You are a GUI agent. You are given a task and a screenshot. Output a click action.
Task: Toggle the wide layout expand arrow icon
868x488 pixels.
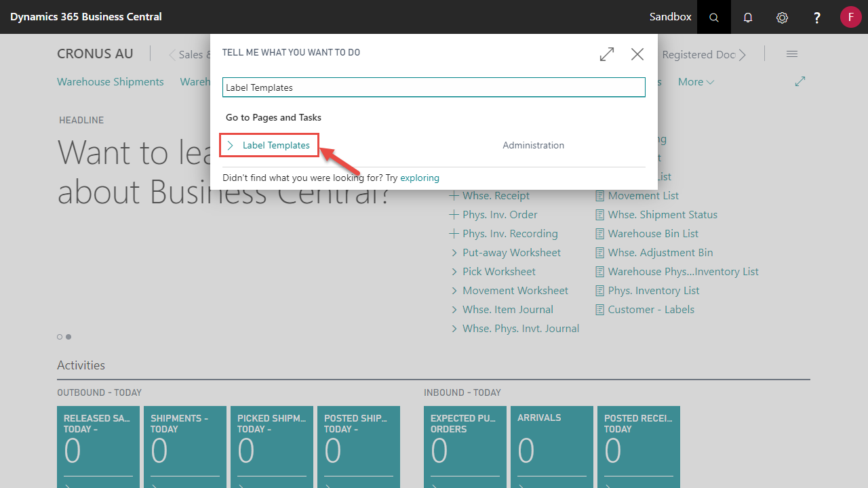(x=800, y=81)
